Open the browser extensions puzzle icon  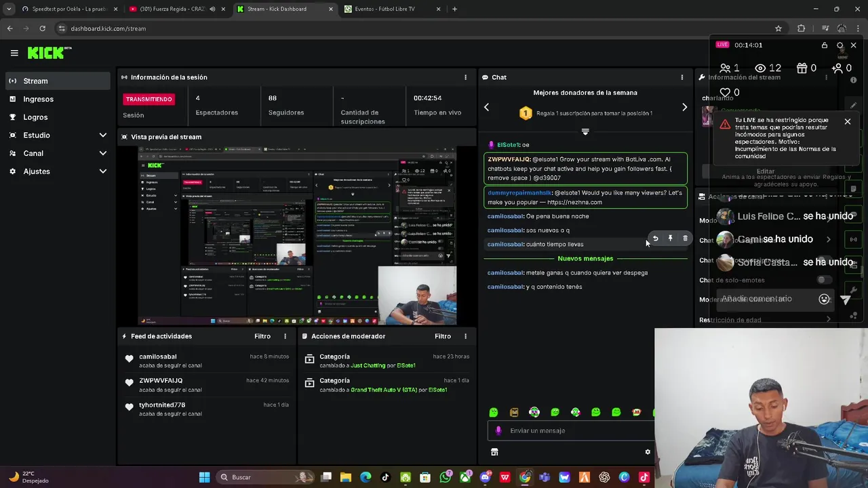[802, 28]
